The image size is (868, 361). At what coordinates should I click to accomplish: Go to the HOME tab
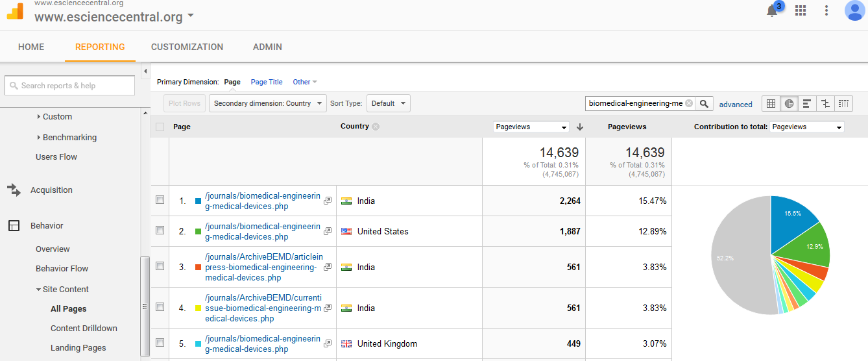pyautogui.click(x=31, y=47)
